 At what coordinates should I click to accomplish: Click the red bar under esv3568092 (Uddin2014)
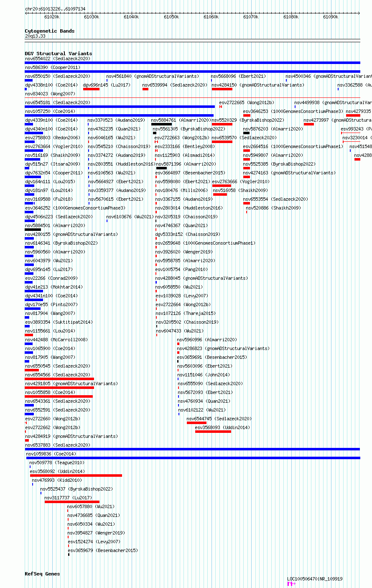(x=76, y=476)
